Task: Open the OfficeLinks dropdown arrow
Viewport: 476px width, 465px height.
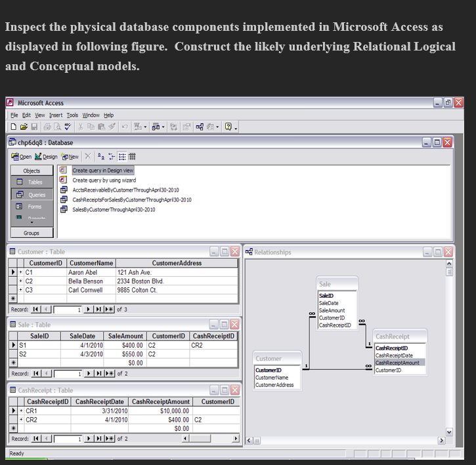Action: 145,127
